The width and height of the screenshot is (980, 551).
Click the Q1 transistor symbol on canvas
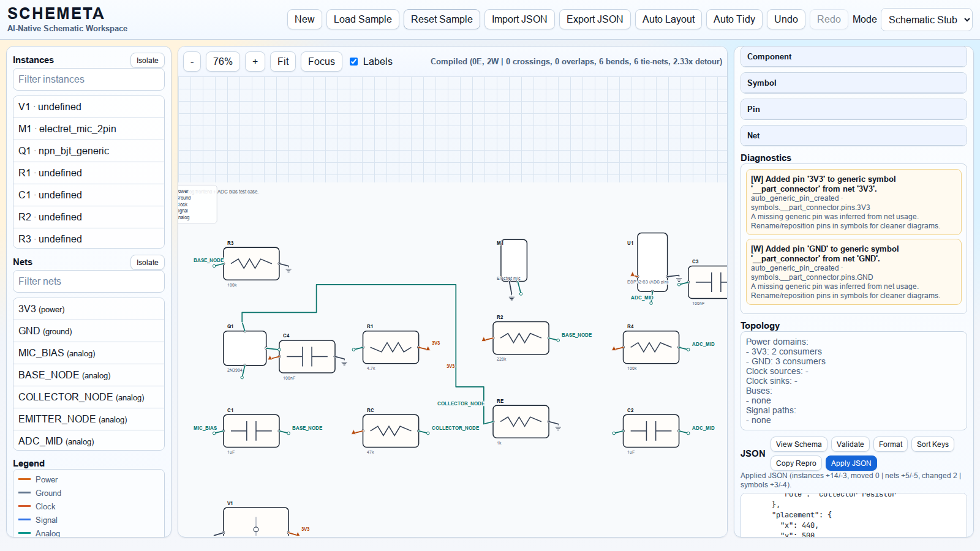point(244,348)
